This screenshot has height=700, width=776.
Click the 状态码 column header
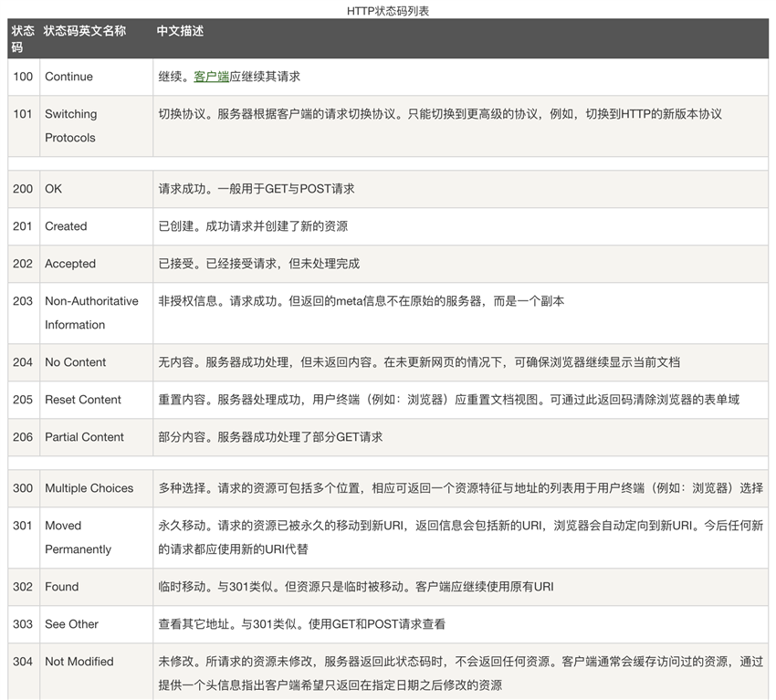(23, 39)
